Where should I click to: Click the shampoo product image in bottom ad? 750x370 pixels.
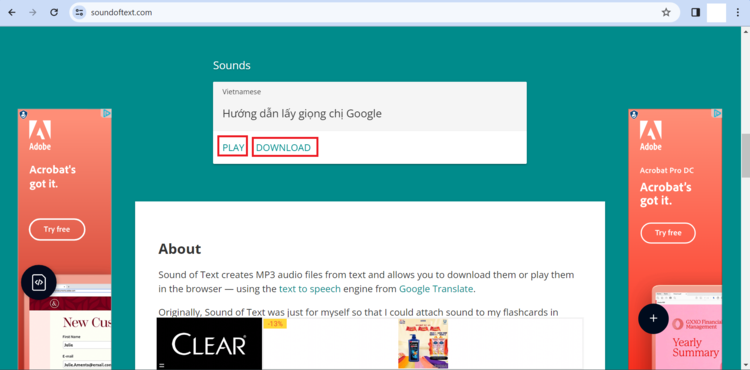(423, 344)
